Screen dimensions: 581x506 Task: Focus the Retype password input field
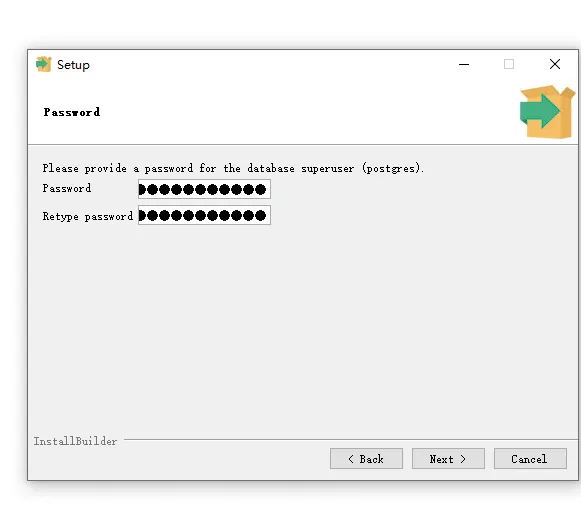(204, 215)
